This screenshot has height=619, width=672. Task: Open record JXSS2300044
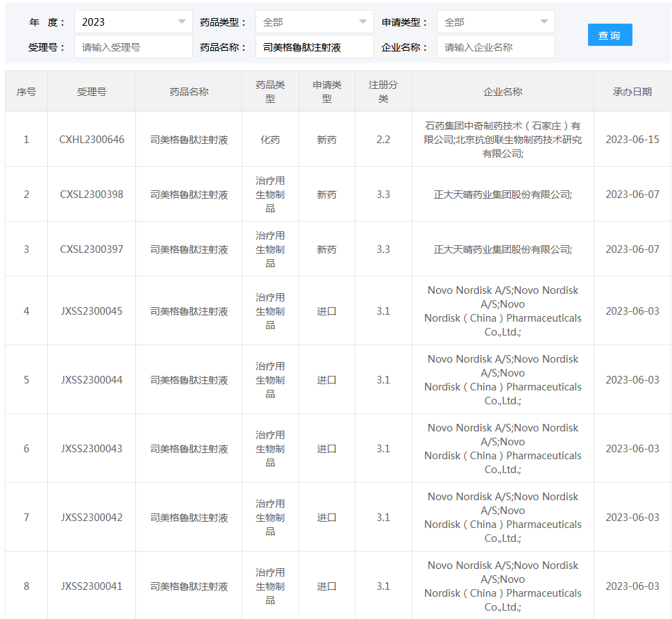tap(92, 380)
